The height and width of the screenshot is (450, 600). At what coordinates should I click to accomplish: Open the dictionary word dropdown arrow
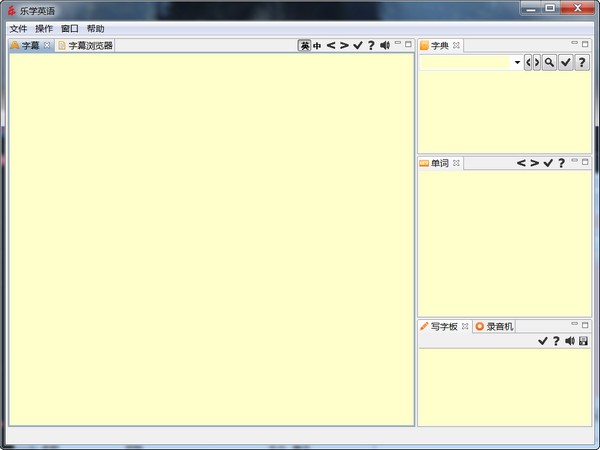517,62
